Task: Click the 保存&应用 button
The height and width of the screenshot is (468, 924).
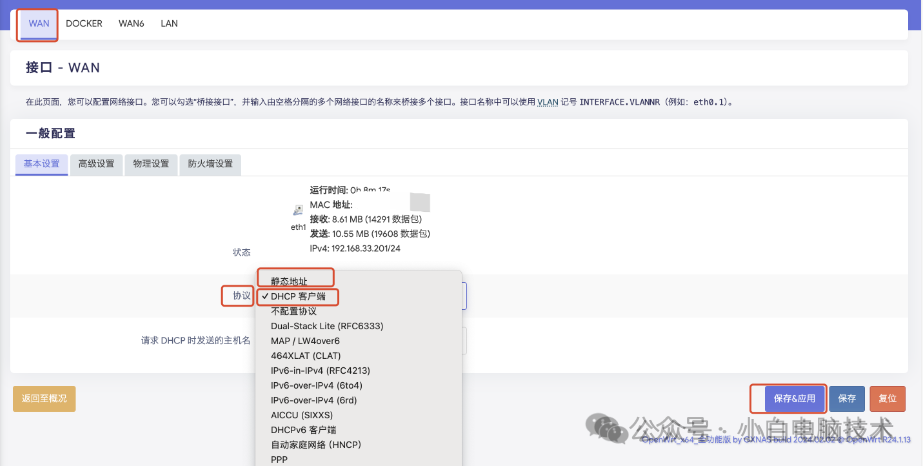Action: (796, 398)
